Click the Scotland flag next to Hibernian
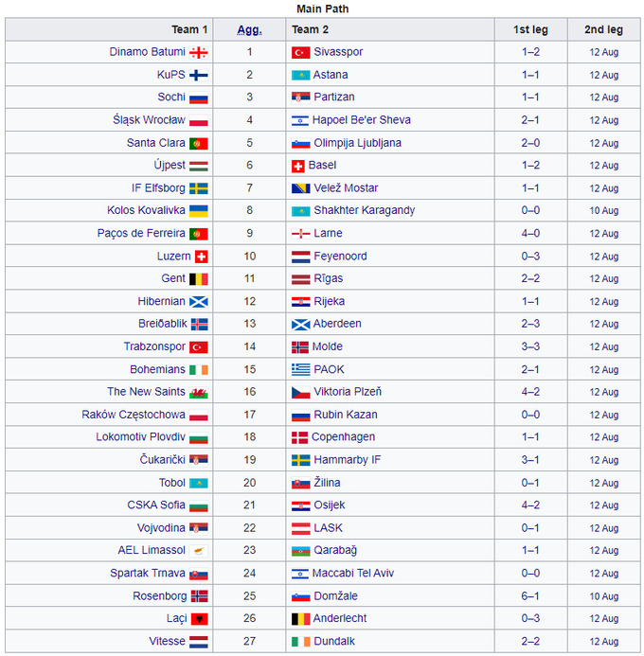Image resolution: width=644 pixels, height=656 pixels. click(x=199, y=302)
